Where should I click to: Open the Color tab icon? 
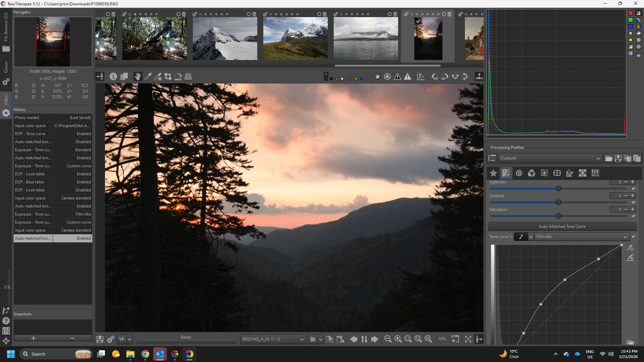pyautogui.click(x=532, y=173)
